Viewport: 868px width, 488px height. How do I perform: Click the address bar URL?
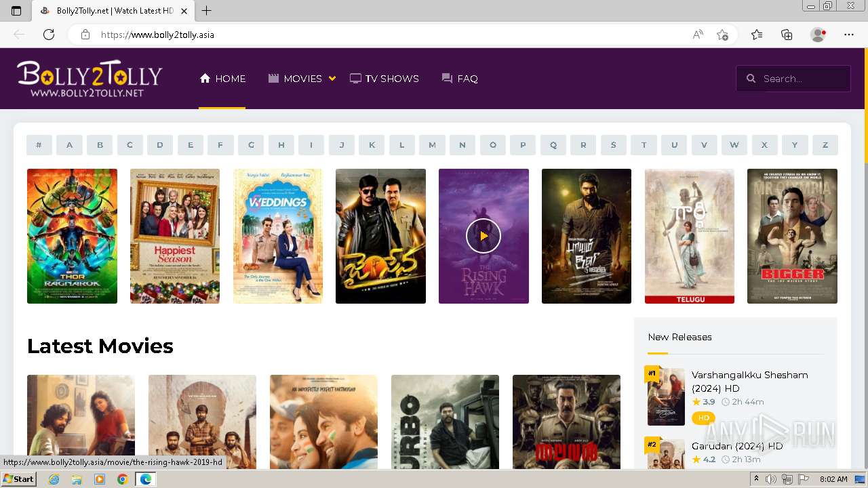coord(157,35)
